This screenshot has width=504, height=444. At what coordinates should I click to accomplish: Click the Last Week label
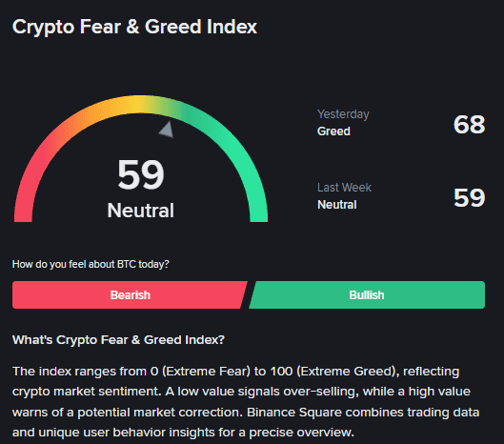[x=344, y=188]
